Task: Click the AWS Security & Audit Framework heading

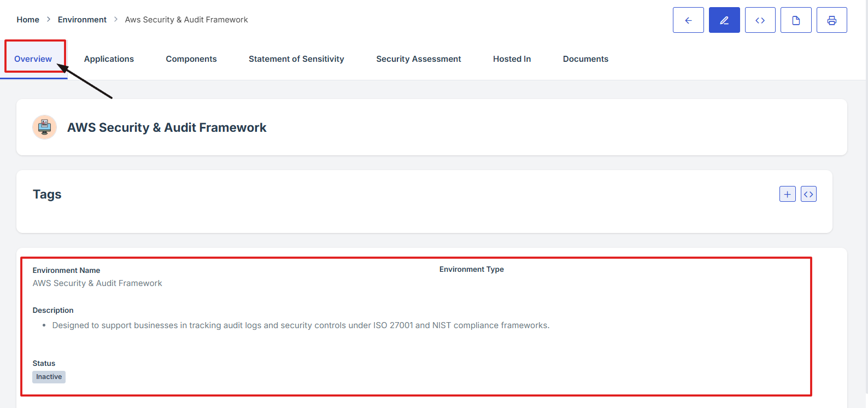Action: (167, 127)
